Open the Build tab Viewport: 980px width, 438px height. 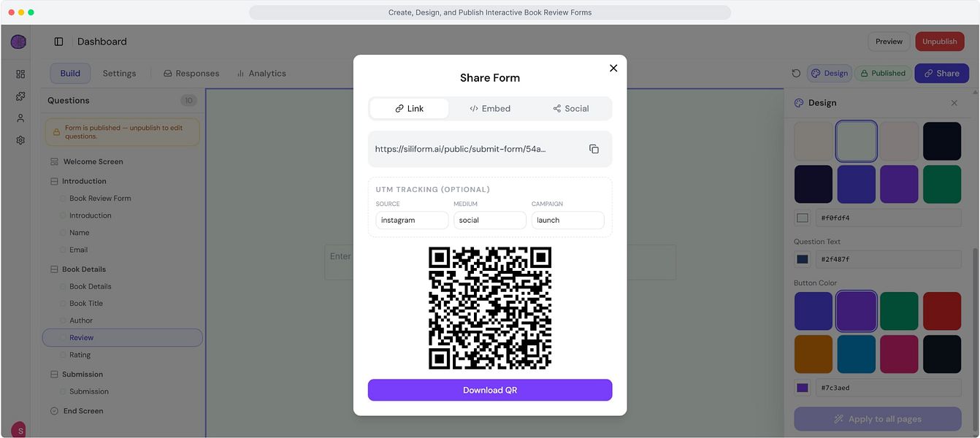pos(70,73)
